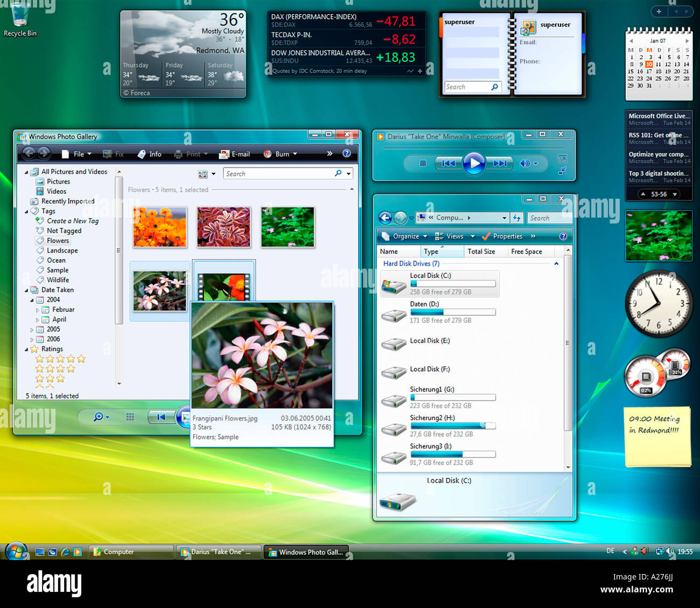
Task: Open the Recycle Bin desktop icon
Action: pos(20,19)
